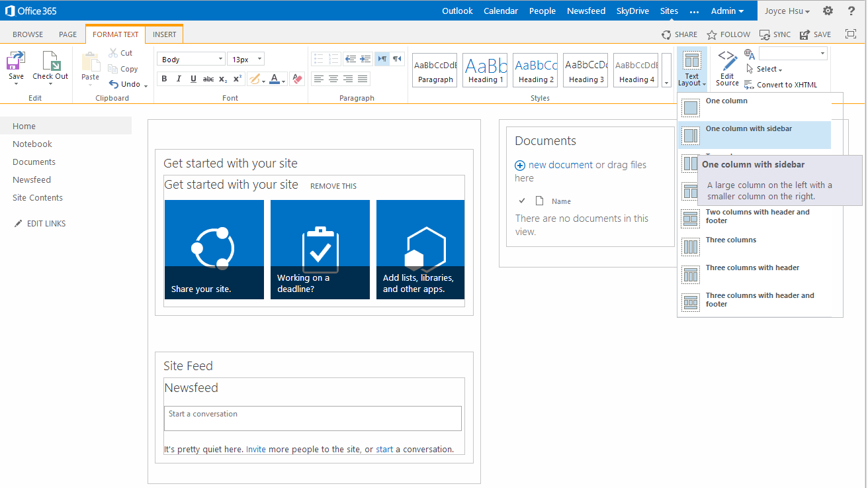Switch to the INSERT ribbon tab

(165, 34)
